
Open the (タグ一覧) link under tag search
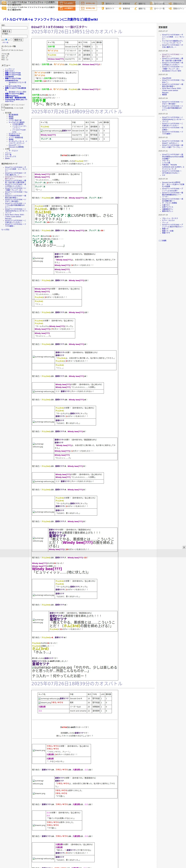[5, 42]
